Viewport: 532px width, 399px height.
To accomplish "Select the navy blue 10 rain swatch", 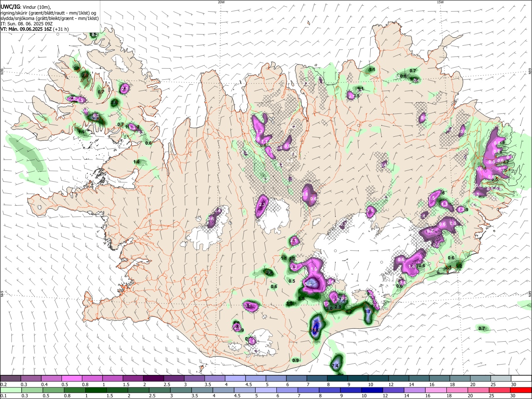I will point(372,390).
